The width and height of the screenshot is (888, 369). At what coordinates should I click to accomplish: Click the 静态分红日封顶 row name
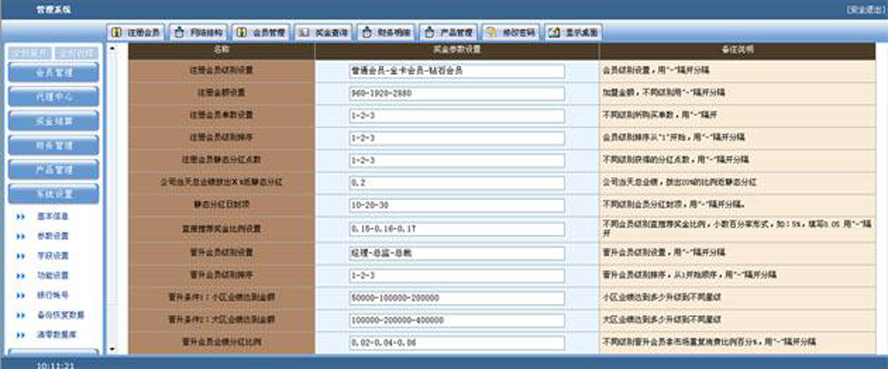point(221,205)
